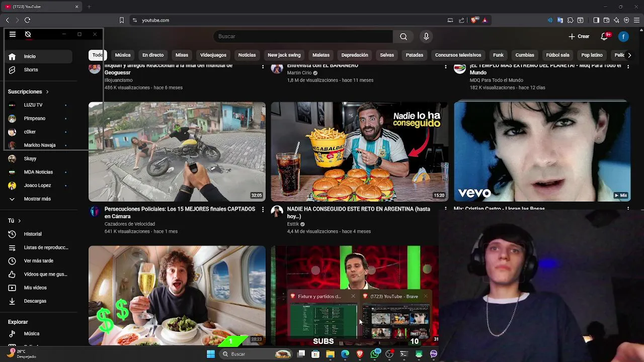Open Música under Explorar

coord(38,333)
